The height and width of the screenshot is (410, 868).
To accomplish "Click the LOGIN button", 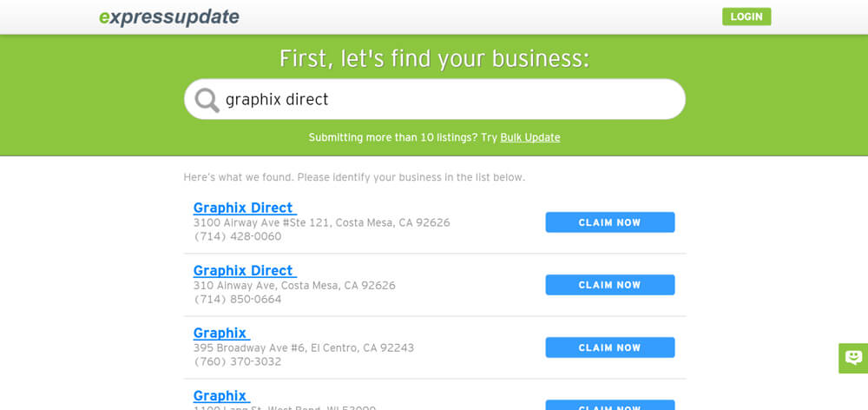I will pos(746,17).
